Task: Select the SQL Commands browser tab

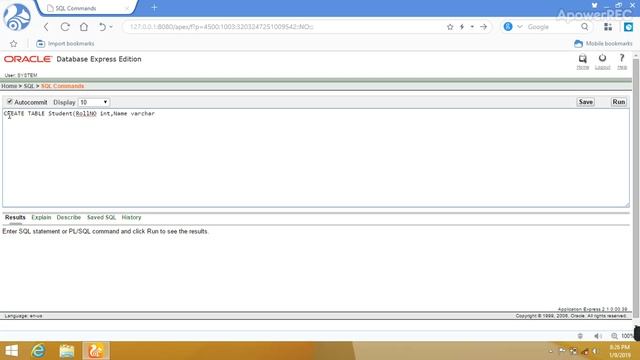Action: pyautogui.click(x=87, y=8)
